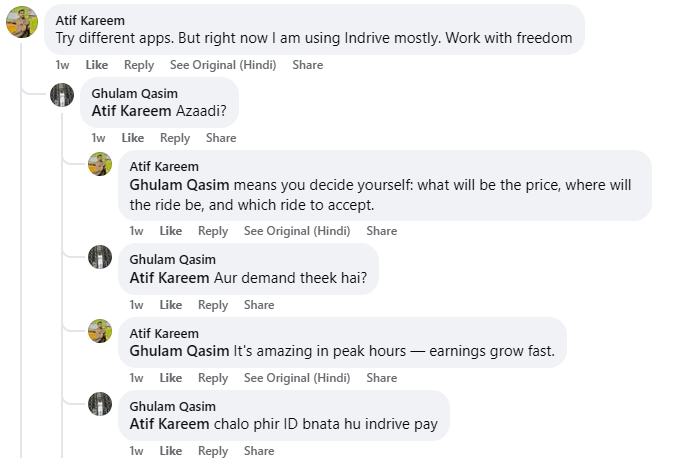Click Ghulam Qasim's avatar beside demand question
Viewport: 674px width, 458px height.
(100, 257)
